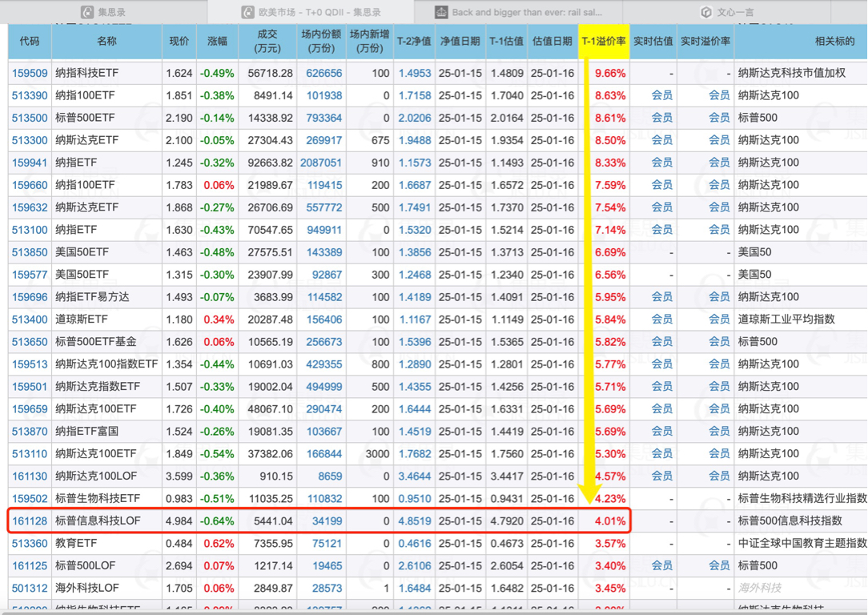
Task: Open fund code 159632 link
Action: (30, 207)
